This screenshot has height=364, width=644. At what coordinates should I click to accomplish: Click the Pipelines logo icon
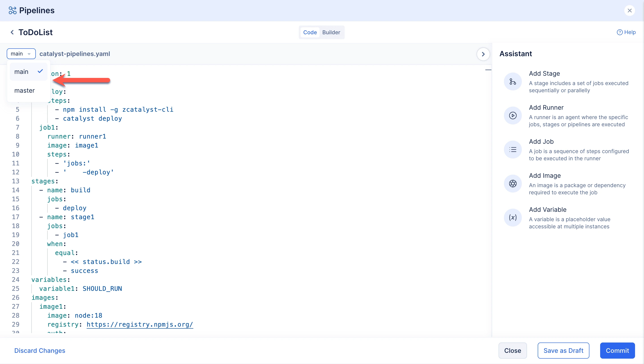[12, 11]
